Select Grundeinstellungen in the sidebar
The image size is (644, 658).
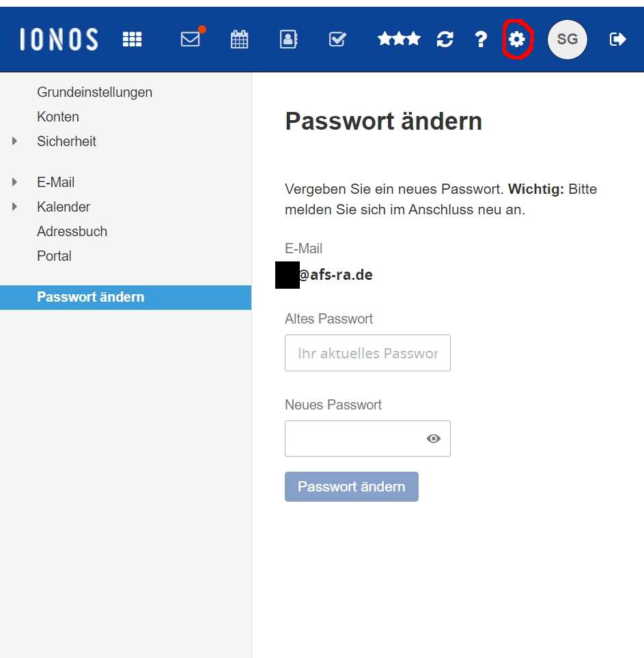click(95, 92)
